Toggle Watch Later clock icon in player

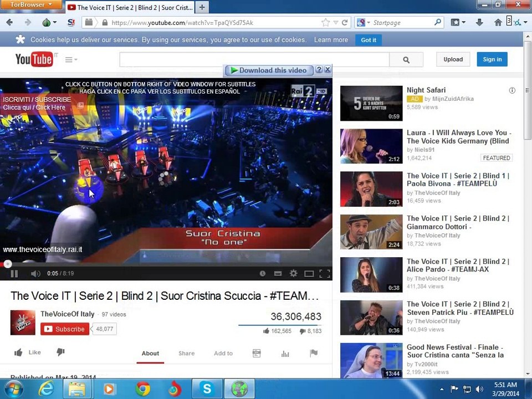pyautogui.click(x=262, y=273)
